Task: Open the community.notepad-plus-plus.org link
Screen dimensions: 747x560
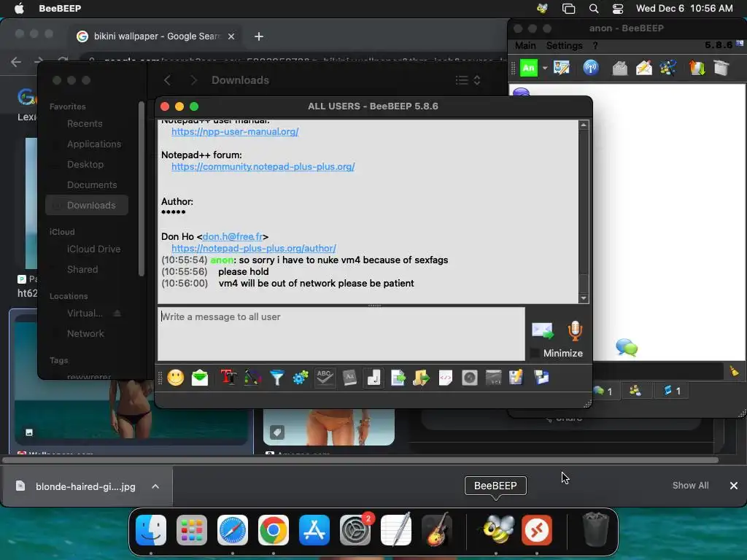Action: click(x=263, y=167)
